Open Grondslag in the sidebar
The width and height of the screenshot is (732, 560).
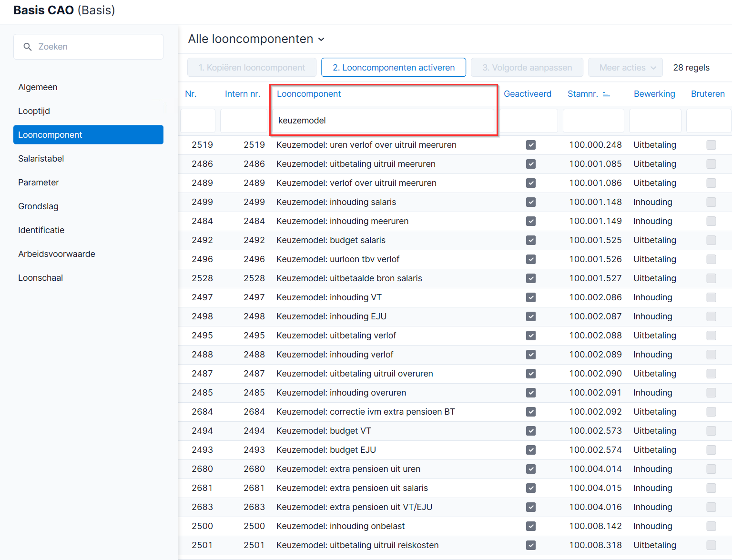coord(88,206)
